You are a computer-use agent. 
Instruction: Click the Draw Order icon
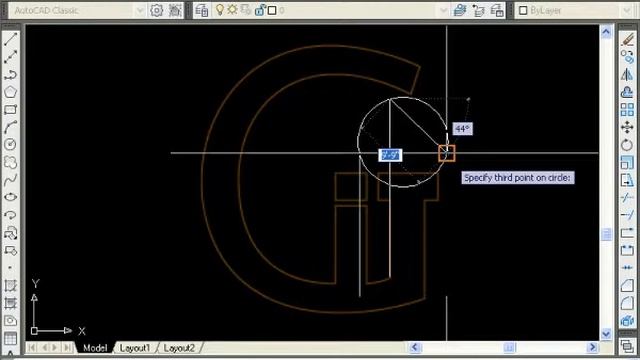point(627,346)
